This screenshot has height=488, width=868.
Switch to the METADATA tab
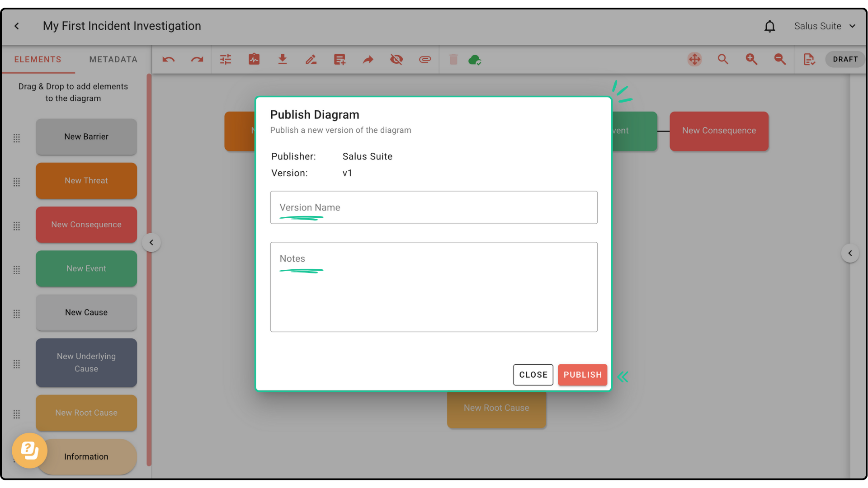point(113,60)
